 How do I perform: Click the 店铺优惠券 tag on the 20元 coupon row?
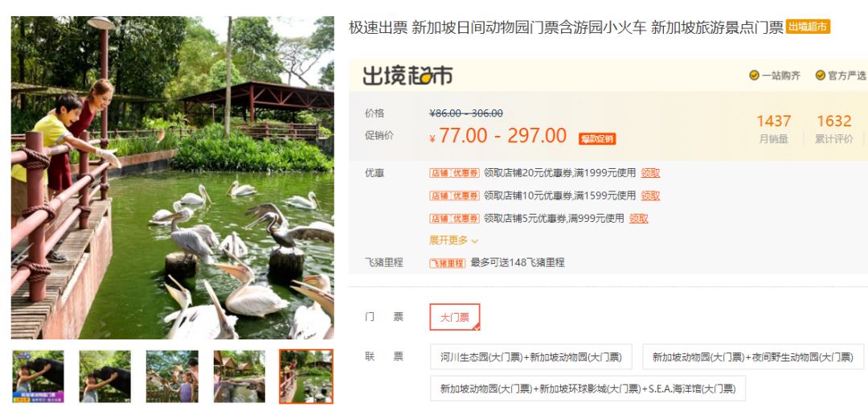(x=454, y=173)
